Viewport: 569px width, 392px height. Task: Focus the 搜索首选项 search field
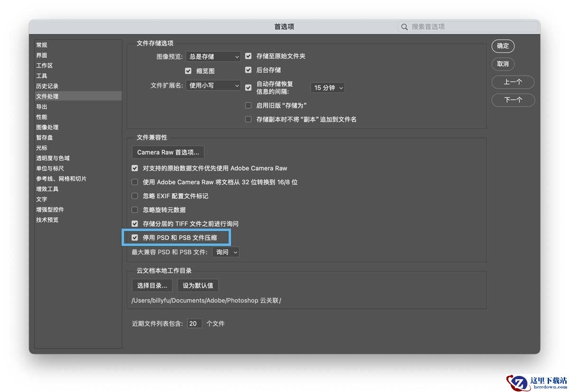(x=468, y=27)
